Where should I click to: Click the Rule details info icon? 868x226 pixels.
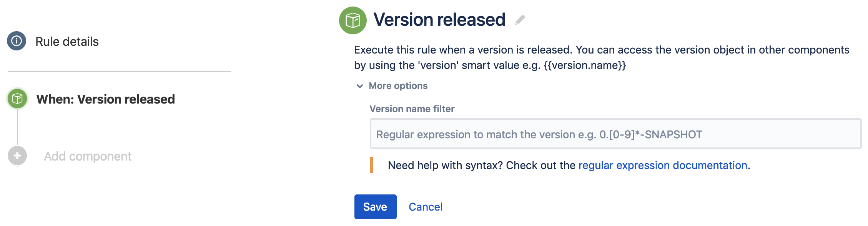click(x=17, y=41)
